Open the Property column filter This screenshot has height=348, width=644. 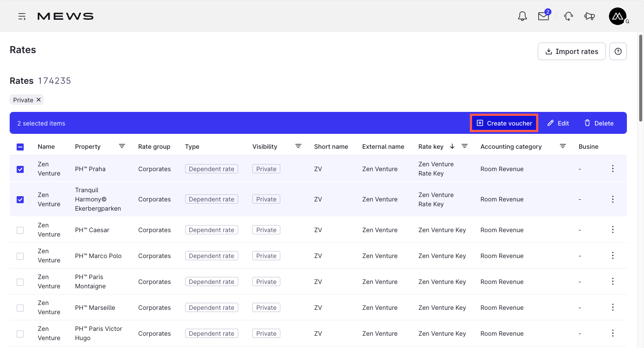tap(122, 146)
